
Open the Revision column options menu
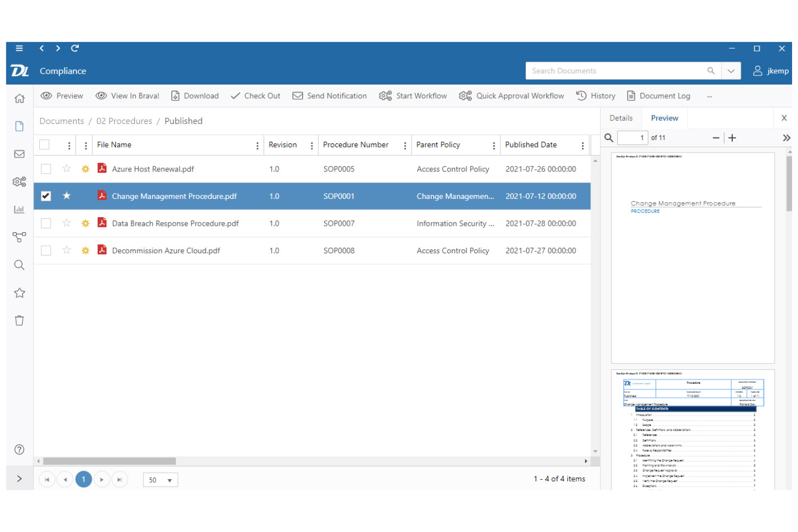click(x=312, y=145)
